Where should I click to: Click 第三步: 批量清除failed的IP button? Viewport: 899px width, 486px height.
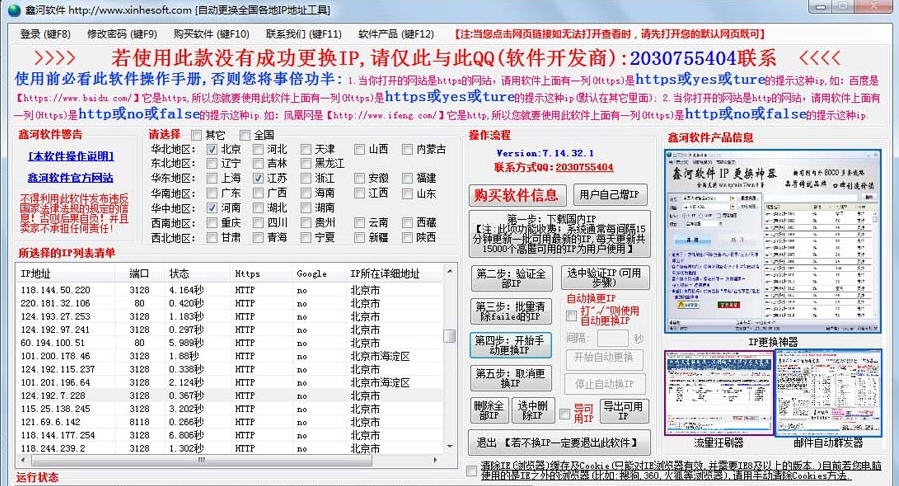pos(511,311)
